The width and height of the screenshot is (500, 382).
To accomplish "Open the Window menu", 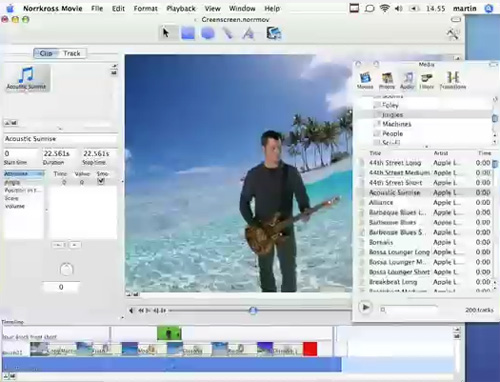I will (242, 8).
